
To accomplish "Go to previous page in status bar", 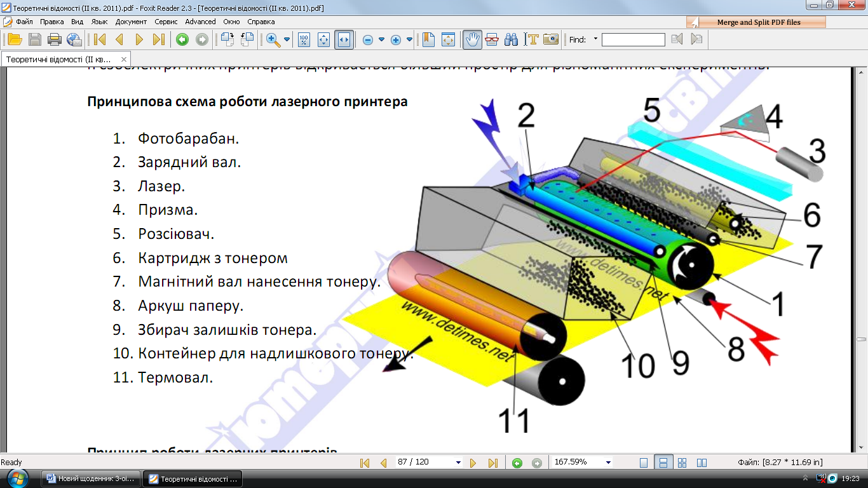I will [x=383, y=463].
